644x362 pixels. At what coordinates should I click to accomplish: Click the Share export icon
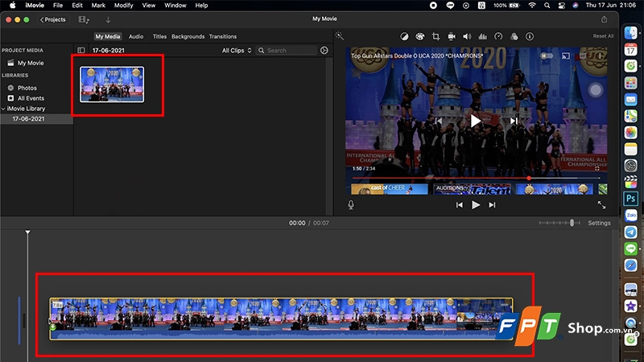point(605,19)
